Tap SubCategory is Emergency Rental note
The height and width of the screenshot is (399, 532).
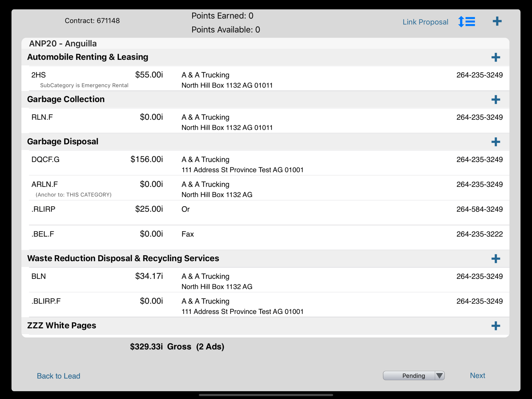click(x=84, y=85)
